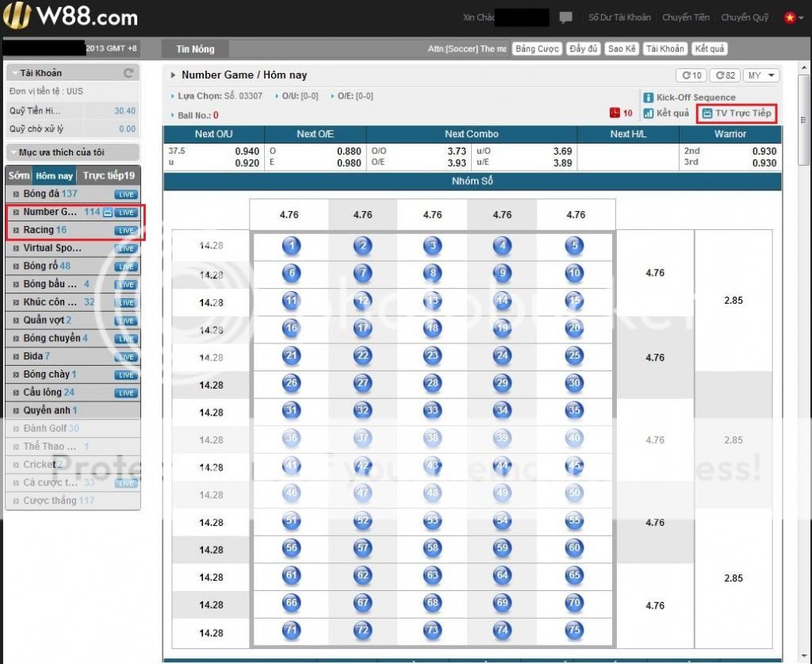The width and height of the screenshot is (812, 664).
Task: Open Kết quả chart icon under Kick-Off Sequence
Action: (648, 113)
